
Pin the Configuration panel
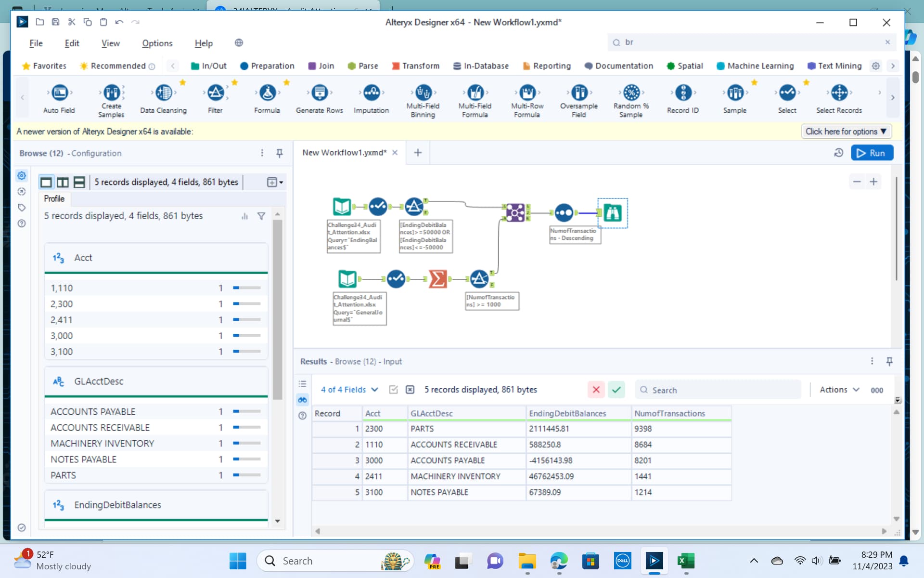coord(279,153)
